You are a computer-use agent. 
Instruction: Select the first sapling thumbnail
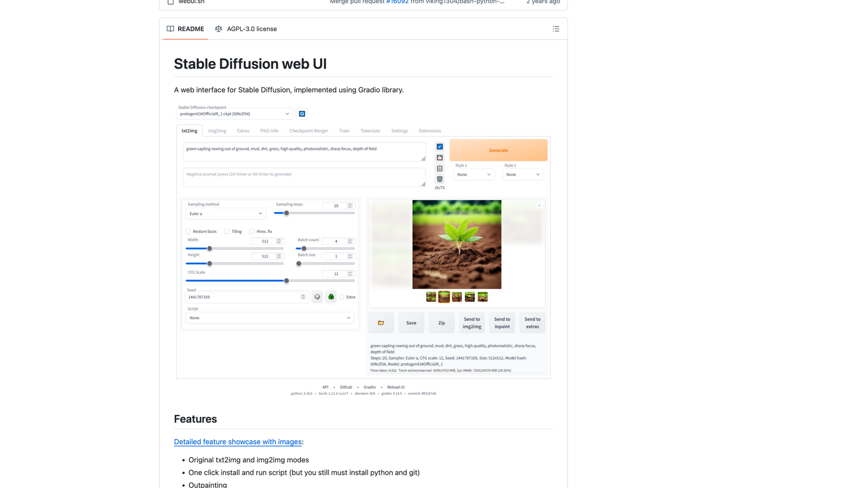[431, 297]
